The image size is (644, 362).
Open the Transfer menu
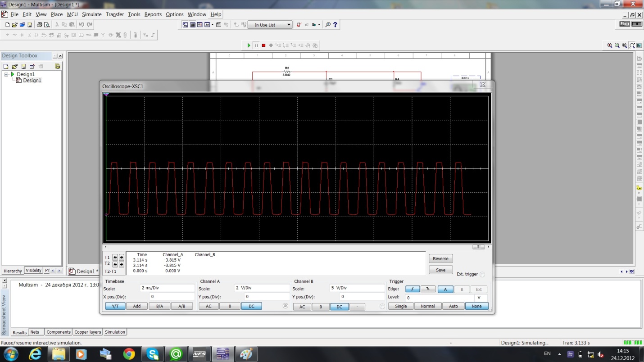coord(115,14)
